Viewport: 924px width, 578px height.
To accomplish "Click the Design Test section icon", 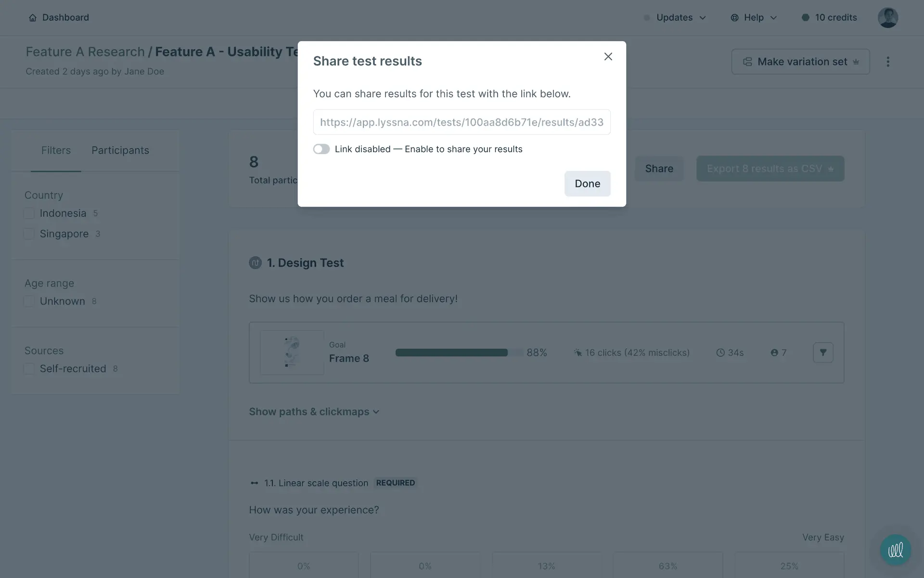I will tap(255, 263).
